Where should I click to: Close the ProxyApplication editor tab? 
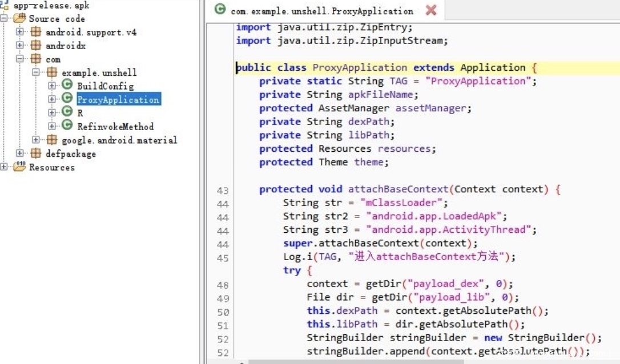431,10
